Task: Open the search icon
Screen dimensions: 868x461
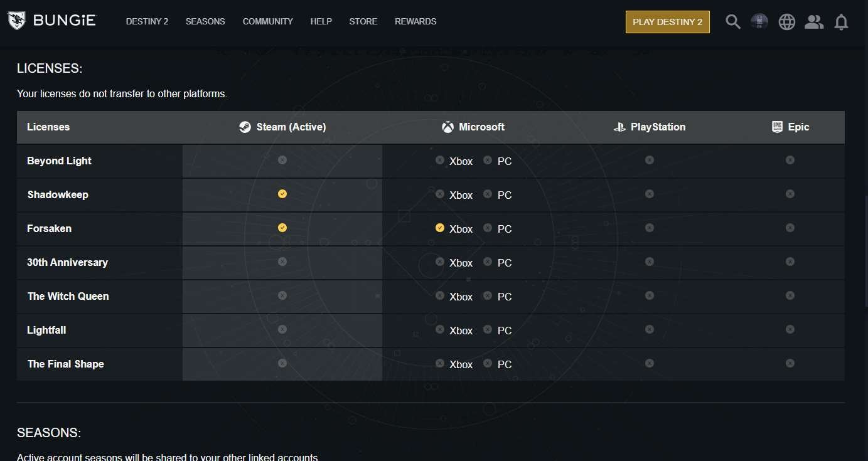Action: [732, 22]
